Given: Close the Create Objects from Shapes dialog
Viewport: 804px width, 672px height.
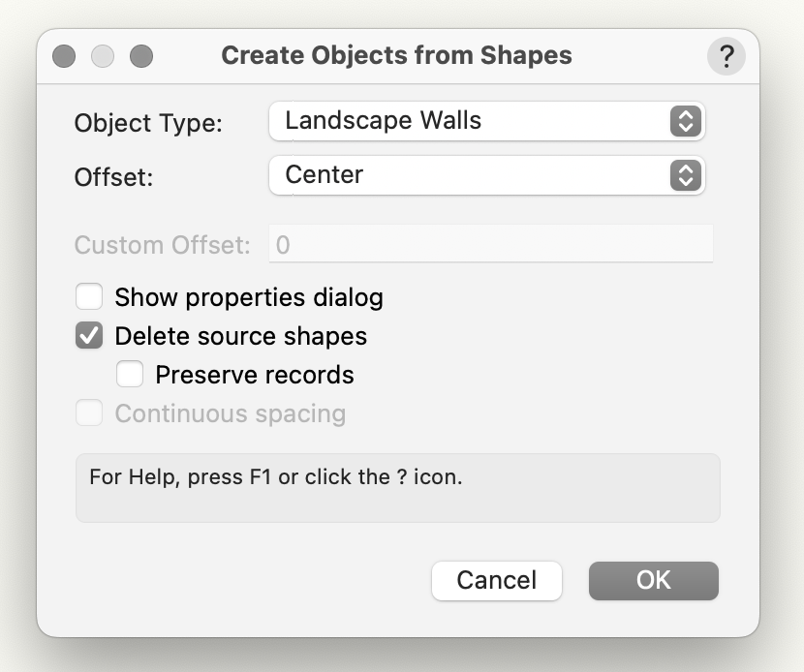Looking at the screenshot, I should (64, 56).
